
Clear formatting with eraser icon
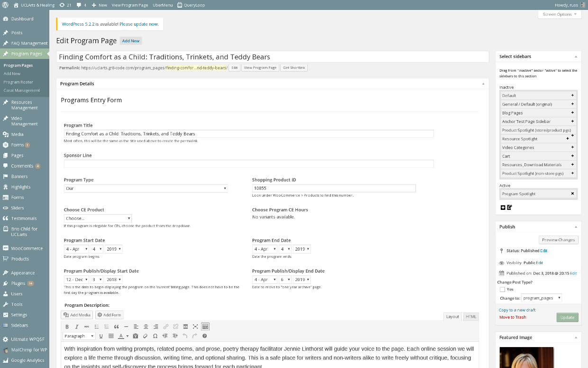(145, 336)
